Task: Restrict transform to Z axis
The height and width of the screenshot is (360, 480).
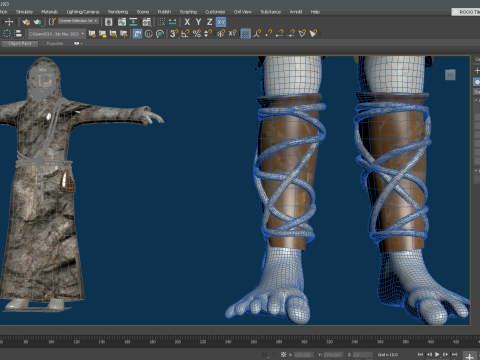Action: pos(209,22)
